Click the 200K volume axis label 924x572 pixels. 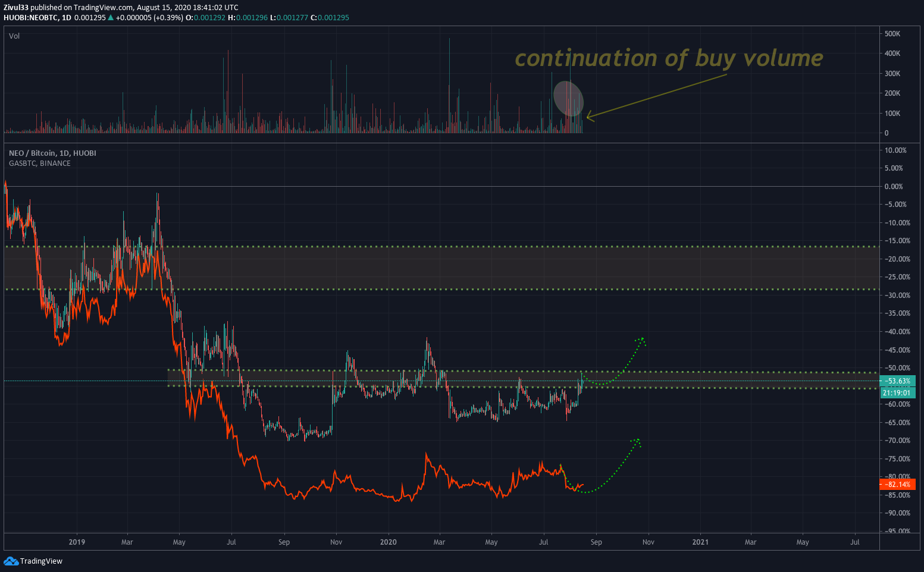tap(892, 93)
